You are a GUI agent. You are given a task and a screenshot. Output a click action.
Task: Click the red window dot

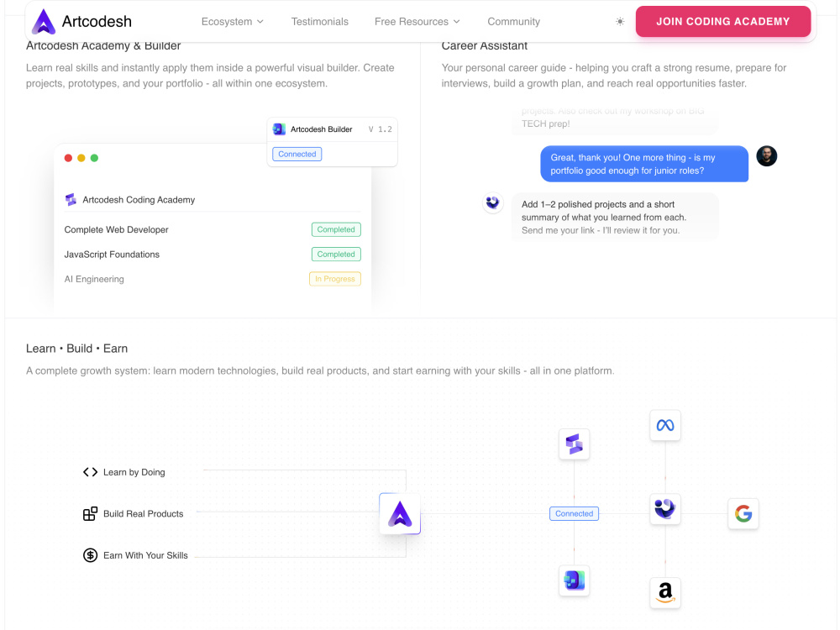(x=68, y=158)
